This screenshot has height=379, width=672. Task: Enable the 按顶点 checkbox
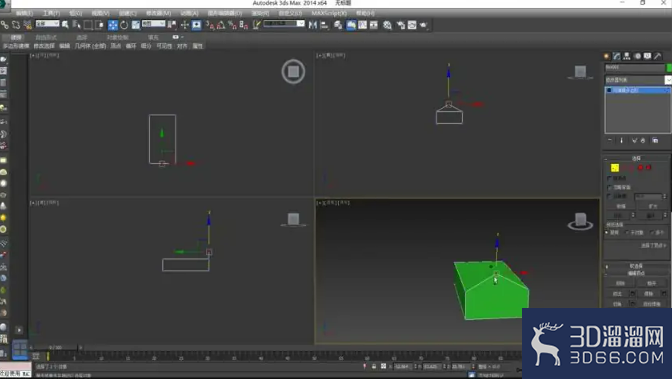(609, 178)
